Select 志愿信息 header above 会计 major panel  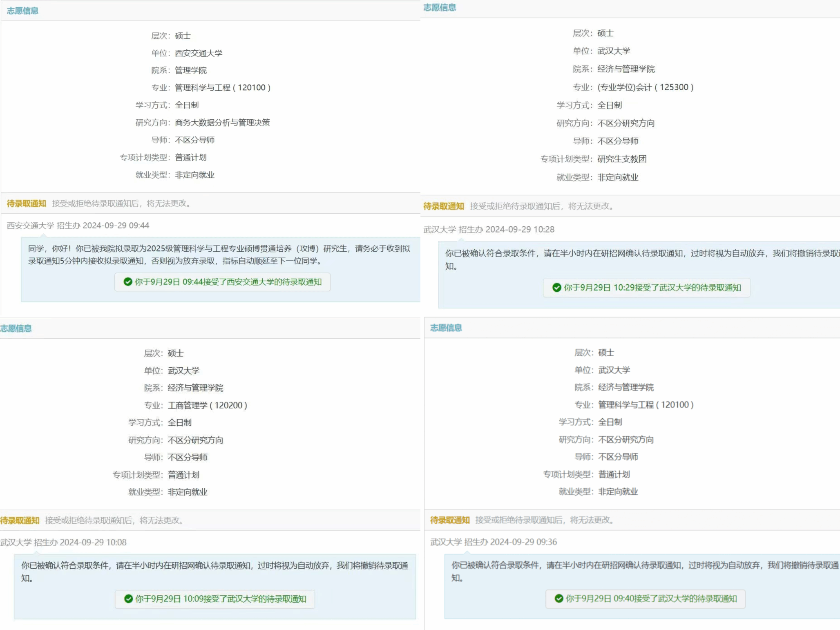440,7
